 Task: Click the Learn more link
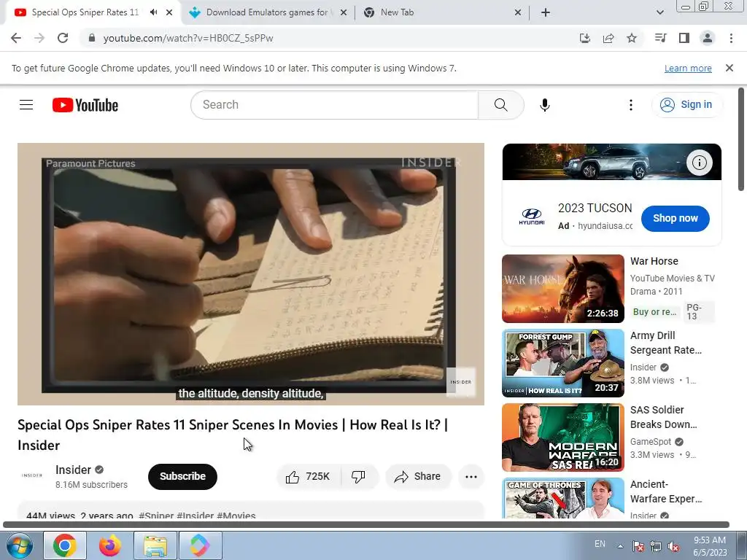688,69
